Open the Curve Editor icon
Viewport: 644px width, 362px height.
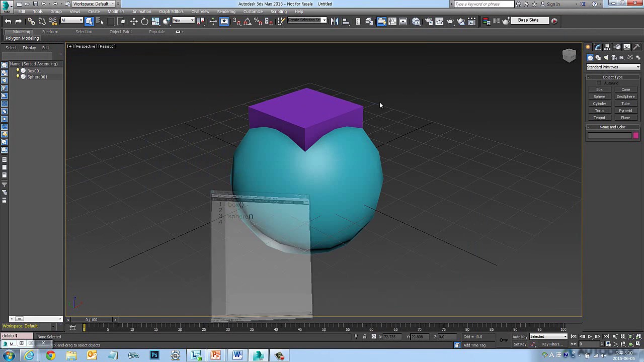(392, 21)
